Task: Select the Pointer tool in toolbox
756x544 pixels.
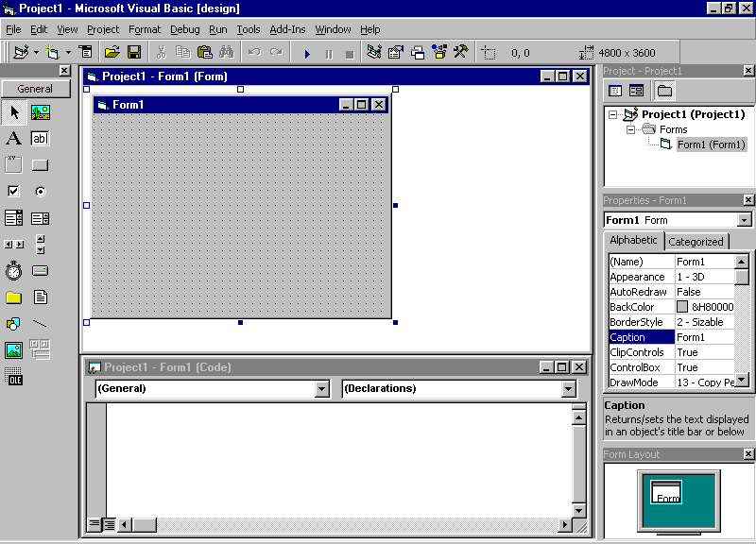Action: click(x=14, y=112)
